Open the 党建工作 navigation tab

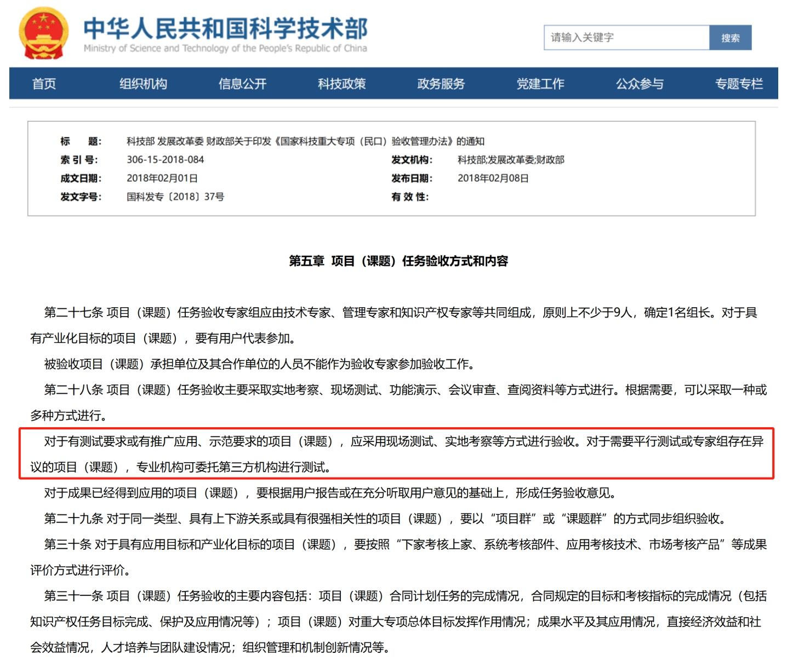pyautogui.click(x=540, y=84)
